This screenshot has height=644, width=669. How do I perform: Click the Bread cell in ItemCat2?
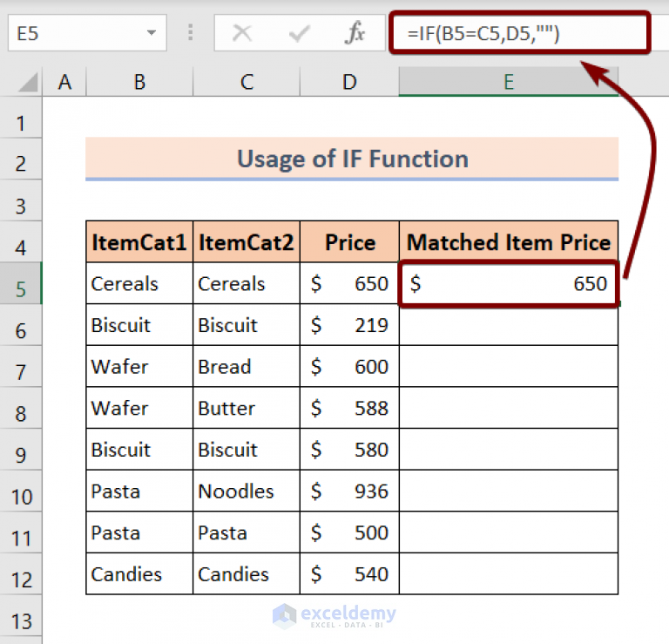point(247,367)
